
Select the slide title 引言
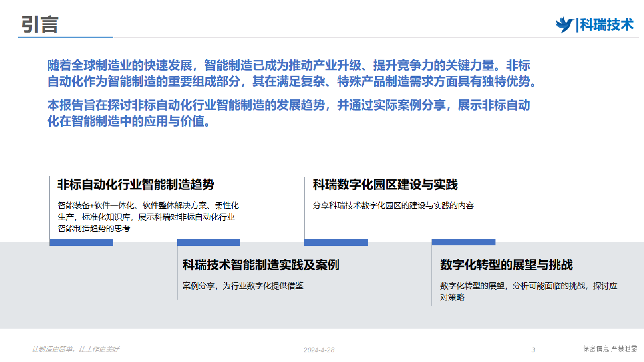point(40,25)
